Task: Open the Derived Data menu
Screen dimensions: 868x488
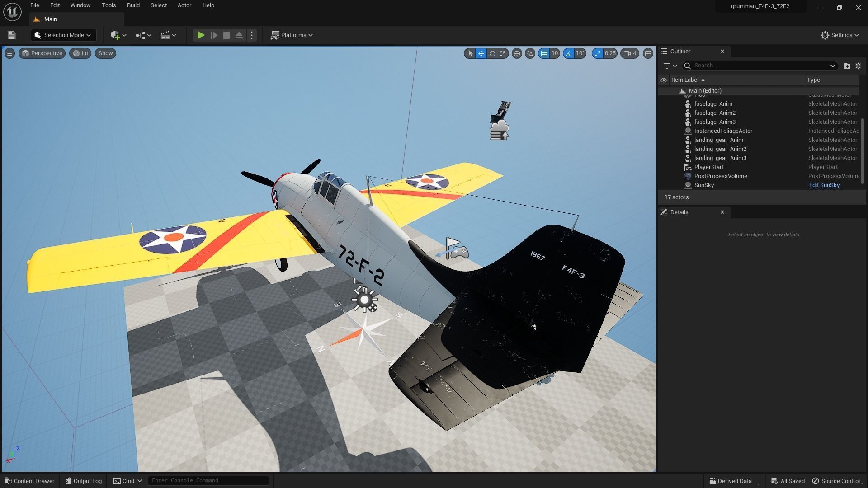Action: (x=731, y=481)
